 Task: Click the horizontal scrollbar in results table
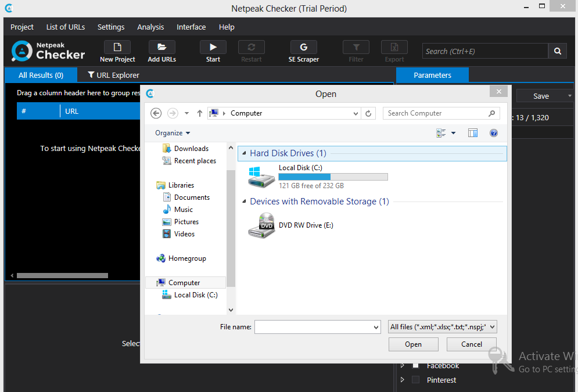click(62, 276)
